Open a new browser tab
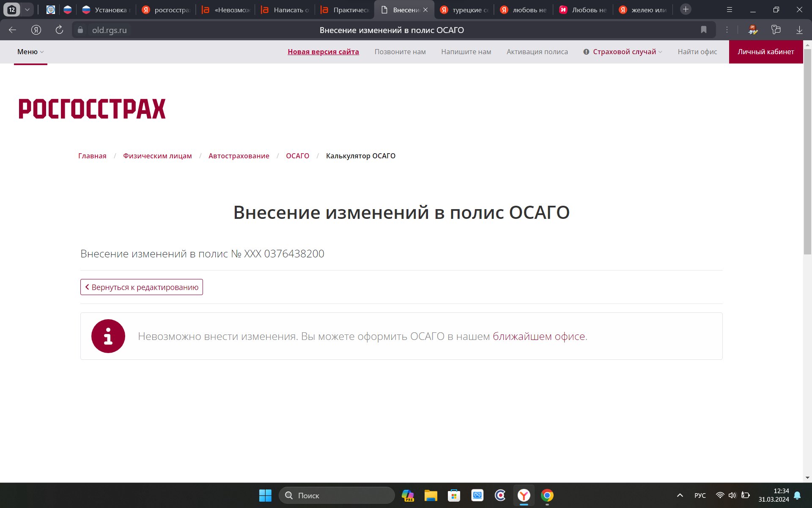 coord(686,9)
